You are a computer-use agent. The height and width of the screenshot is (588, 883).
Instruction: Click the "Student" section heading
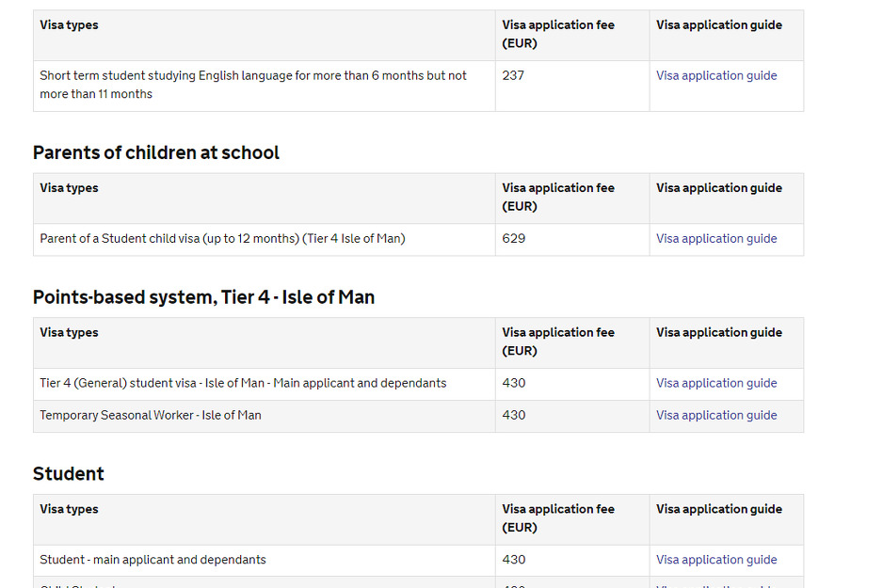click(69, 474)
